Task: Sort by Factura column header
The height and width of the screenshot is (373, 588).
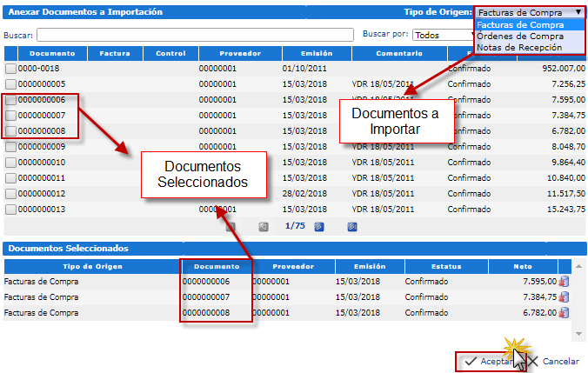Action: [x=115, y=54]
